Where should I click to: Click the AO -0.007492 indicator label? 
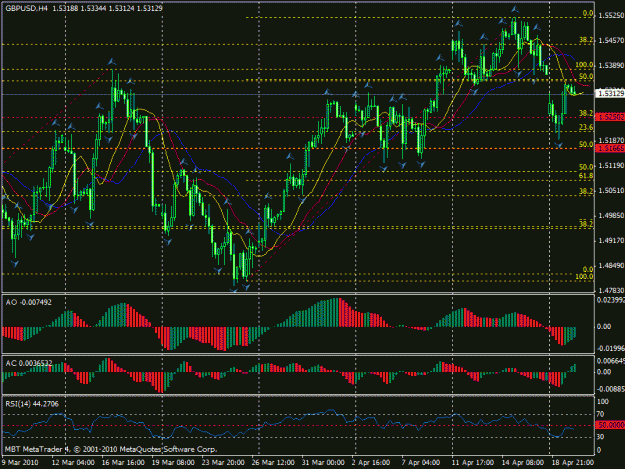click(28, 302)
